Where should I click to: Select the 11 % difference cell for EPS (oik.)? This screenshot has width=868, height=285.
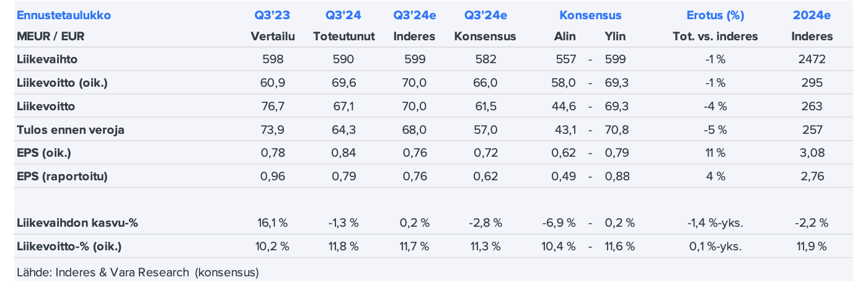coord(715,153)
